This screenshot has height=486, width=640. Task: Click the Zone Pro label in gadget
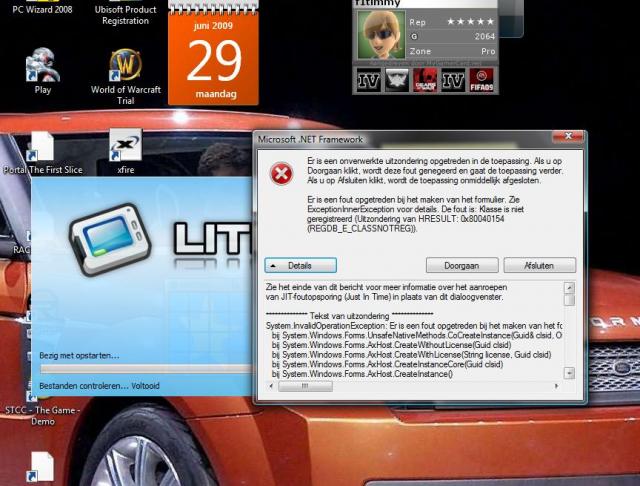pyautogui.click(x=452, y=51)
